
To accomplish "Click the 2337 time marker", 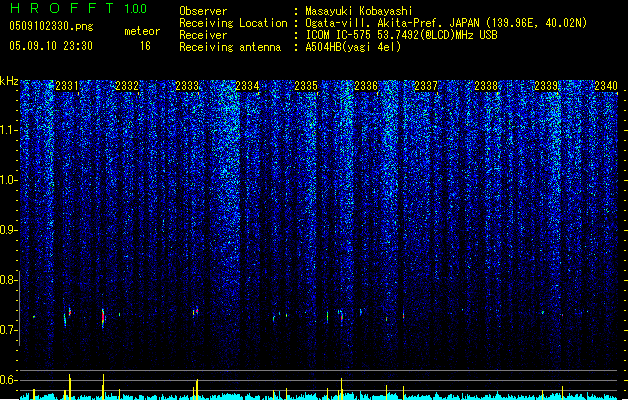I will click(426, 86).
